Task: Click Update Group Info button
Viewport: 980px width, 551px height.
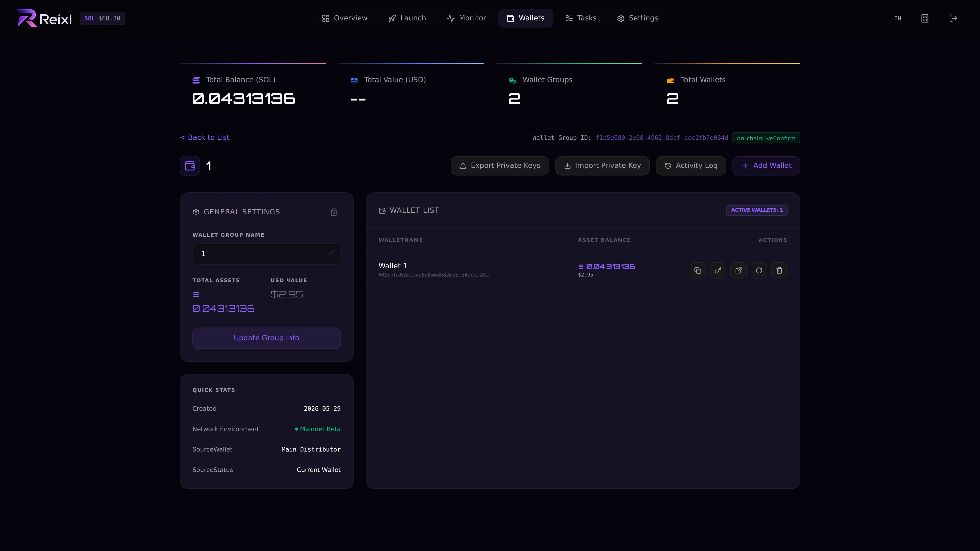Action: (266, 338)
